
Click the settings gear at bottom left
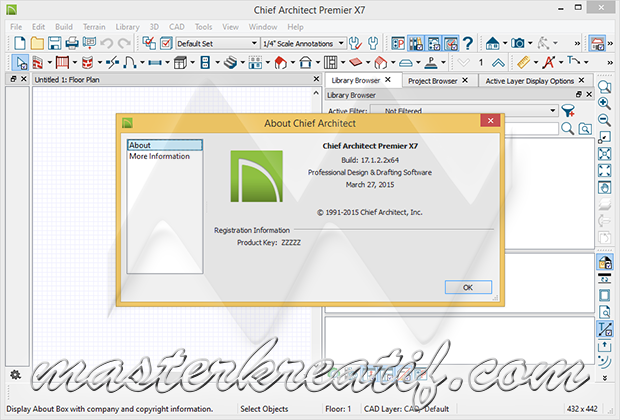pyautogui.click(x=15, y=375)
